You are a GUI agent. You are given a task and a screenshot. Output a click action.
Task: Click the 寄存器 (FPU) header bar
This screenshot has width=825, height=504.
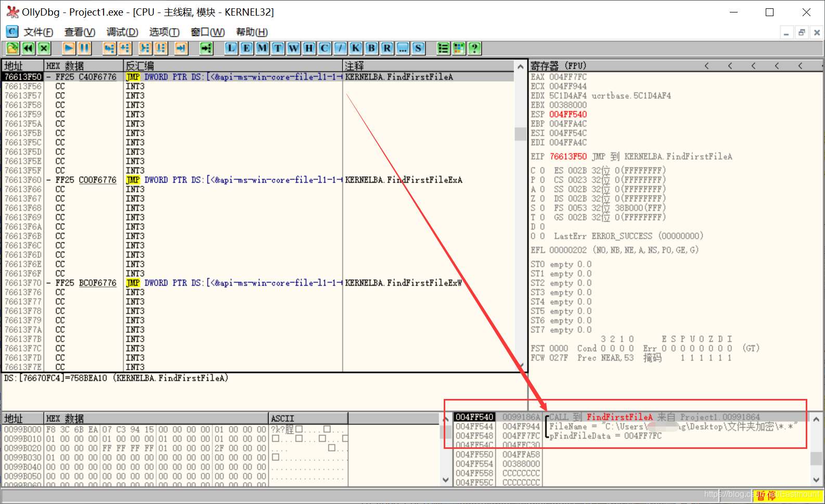pos(675,66)
